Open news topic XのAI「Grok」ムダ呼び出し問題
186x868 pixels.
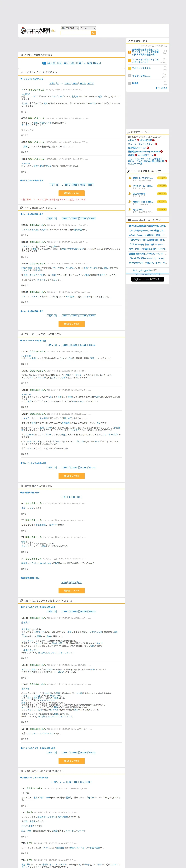point(147,235)
